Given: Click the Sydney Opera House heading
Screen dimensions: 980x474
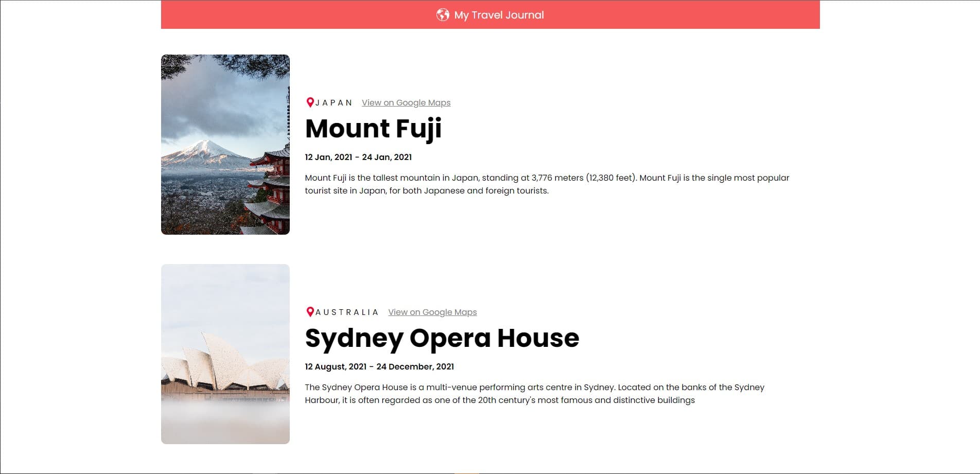Looking at the screenshot, I should pos(442,338).
